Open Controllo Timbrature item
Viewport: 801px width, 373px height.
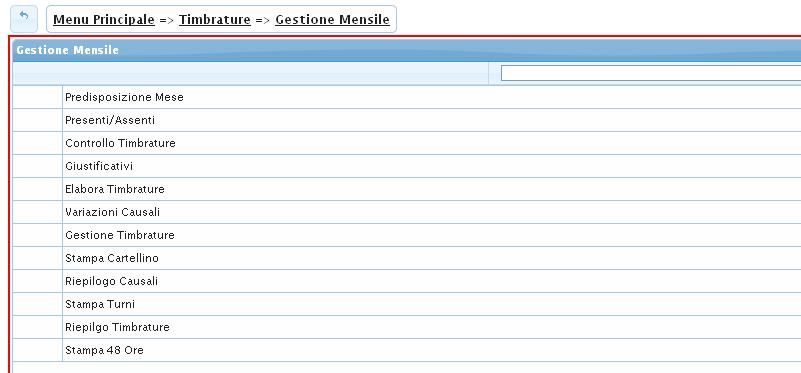[120, 143]
